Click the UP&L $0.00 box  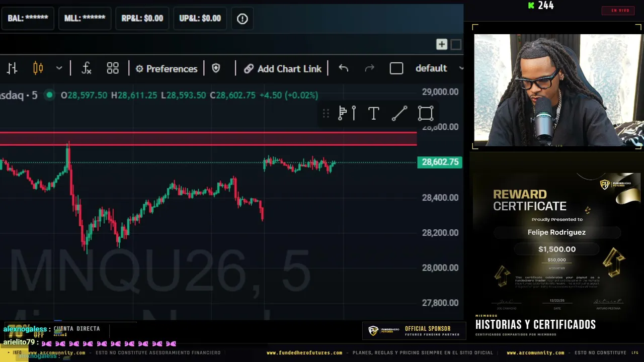(x=200, y=19)
